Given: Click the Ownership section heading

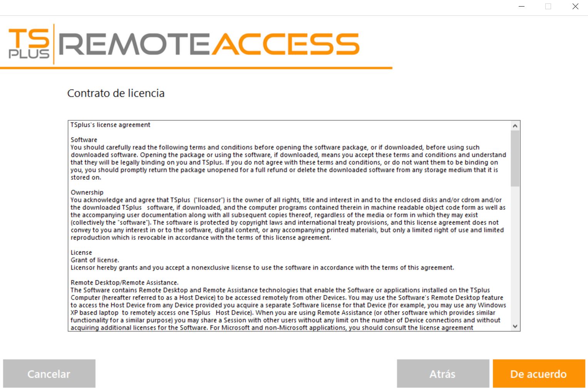Looking at the screenshot, I should (87, 192).
